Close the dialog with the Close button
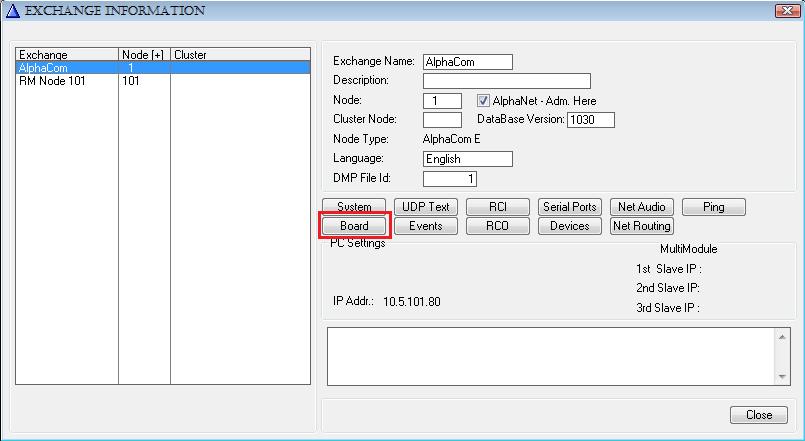 [x=759, y=415]
